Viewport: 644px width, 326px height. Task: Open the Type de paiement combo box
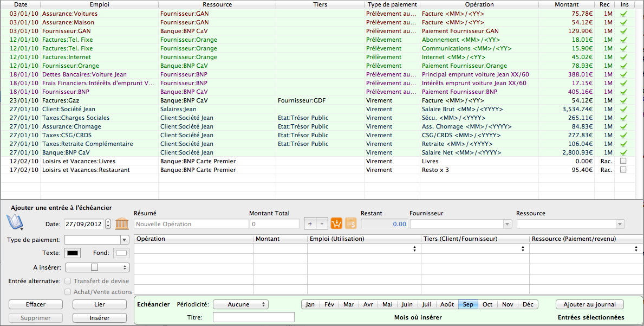tap(125, 240)
